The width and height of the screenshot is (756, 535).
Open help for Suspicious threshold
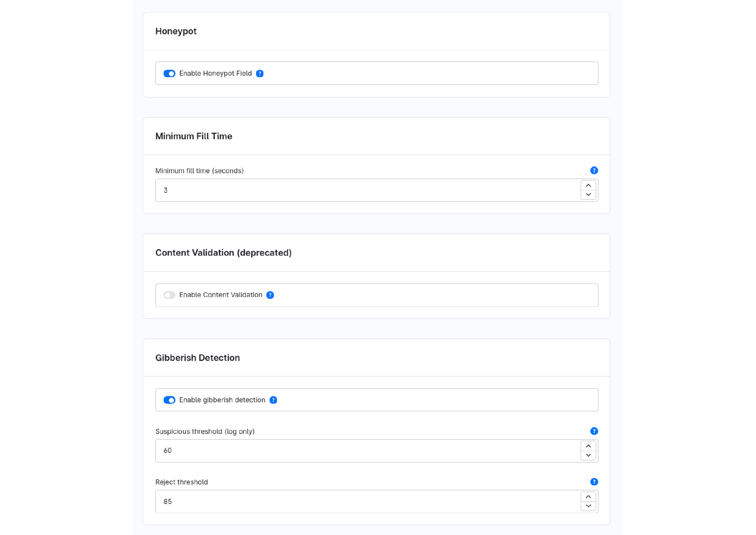click(594, 431)
